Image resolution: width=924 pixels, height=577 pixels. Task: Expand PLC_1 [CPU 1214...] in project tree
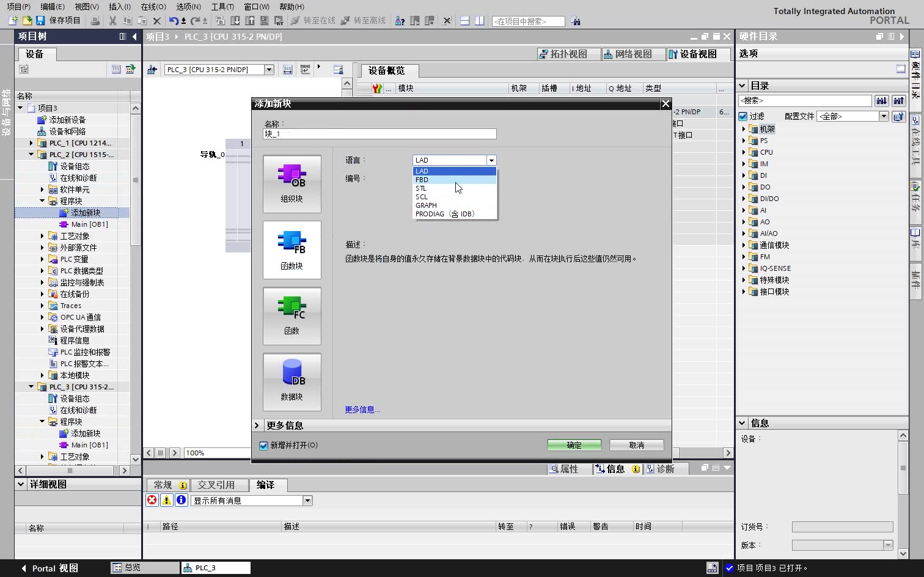coord(31,142)
